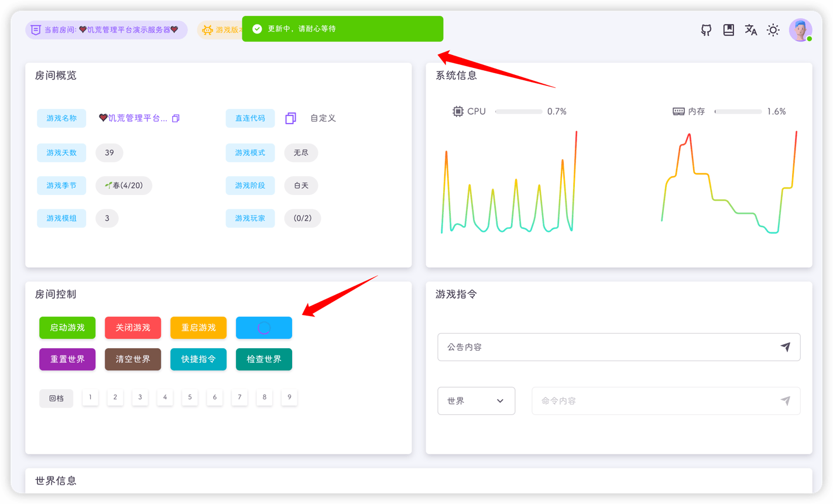Click the 公告内容 announcement input field
Viewport: 833px width, 504px height.
point(585,347)
